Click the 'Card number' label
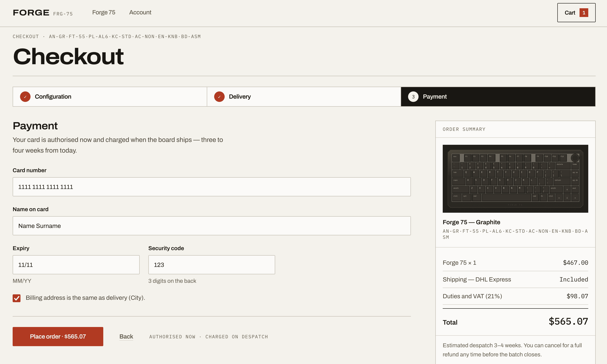This screenshot has width=607, height=364. [29, 170]
